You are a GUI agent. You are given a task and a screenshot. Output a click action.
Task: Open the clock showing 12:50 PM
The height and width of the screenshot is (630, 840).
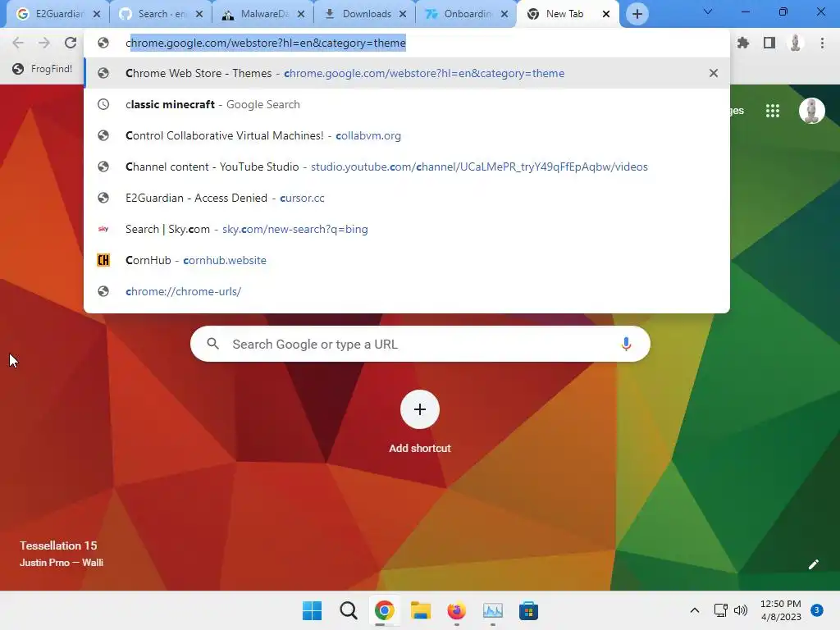[781, 610]
